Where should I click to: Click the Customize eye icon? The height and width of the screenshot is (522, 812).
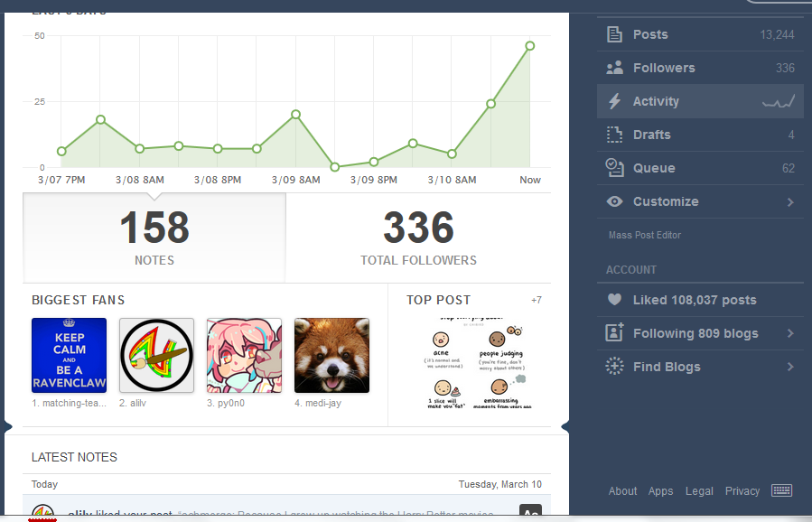pyautogui.click(x=615, y=201)
